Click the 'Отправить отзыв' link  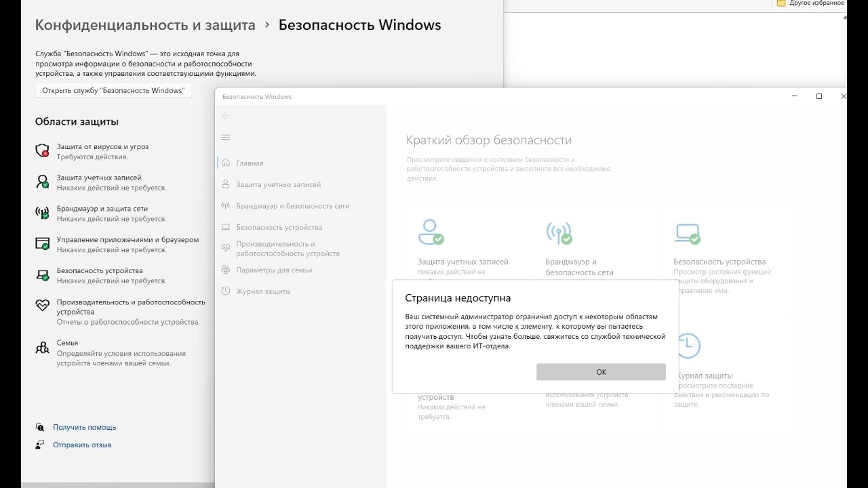pyautogui.click(x=82, y=445)
